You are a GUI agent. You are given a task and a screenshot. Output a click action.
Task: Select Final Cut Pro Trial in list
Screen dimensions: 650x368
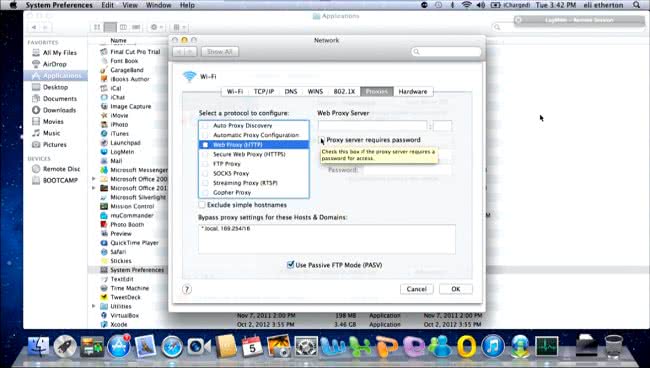[135, 52]
